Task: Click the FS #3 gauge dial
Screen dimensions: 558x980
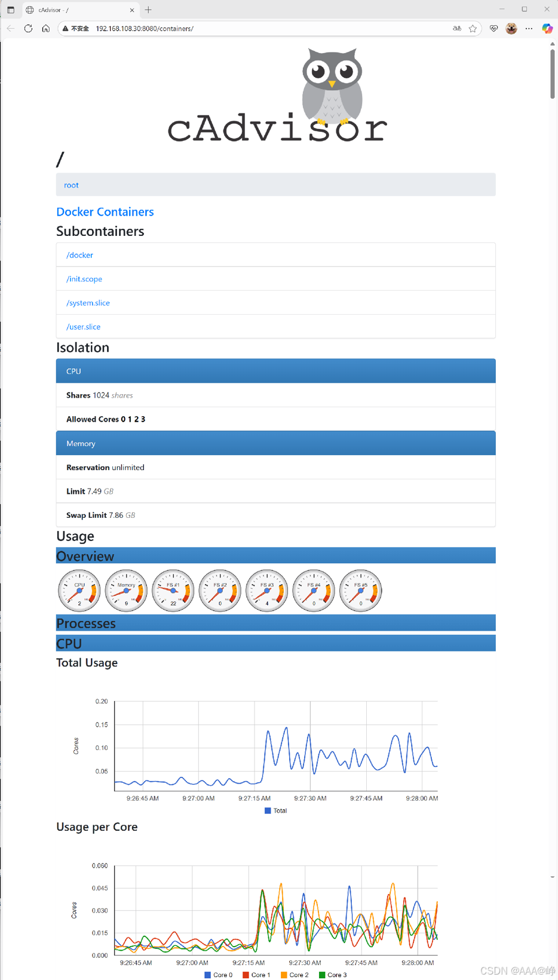Action: [x=267, y=591]
